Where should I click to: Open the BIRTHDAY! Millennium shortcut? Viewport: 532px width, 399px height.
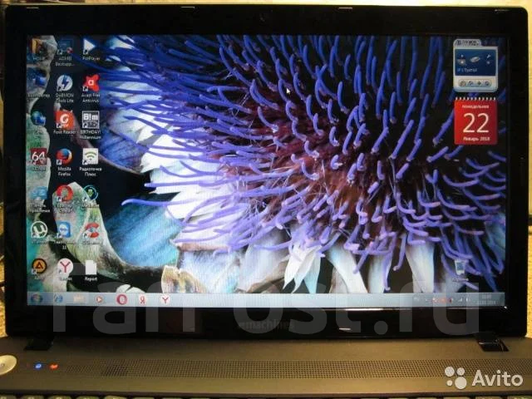pyautogui.click(x=91, y=126)
